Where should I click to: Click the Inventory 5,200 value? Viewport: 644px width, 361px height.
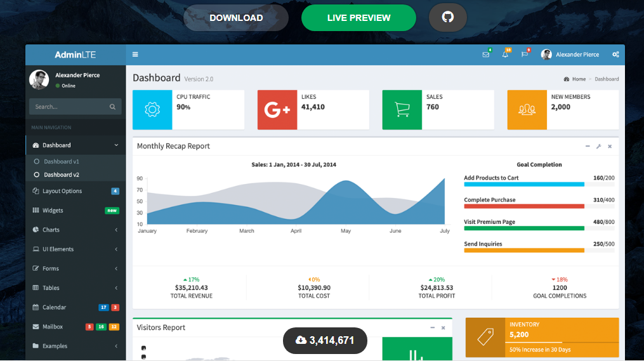[x=519, y=335]
